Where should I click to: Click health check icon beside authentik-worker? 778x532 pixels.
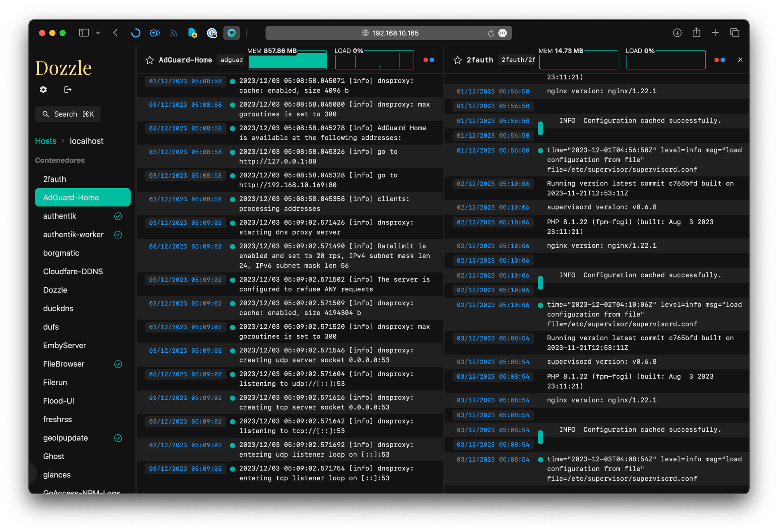(118, 234)
